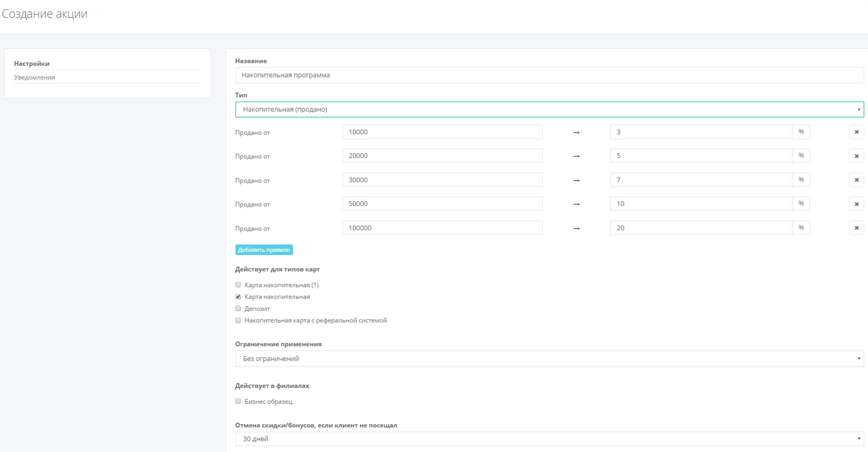The height and width of the screenshot is (452, 868).
Task: Click the % sign beside value 3
Action: pyautogui.click(x=801, y=132)
